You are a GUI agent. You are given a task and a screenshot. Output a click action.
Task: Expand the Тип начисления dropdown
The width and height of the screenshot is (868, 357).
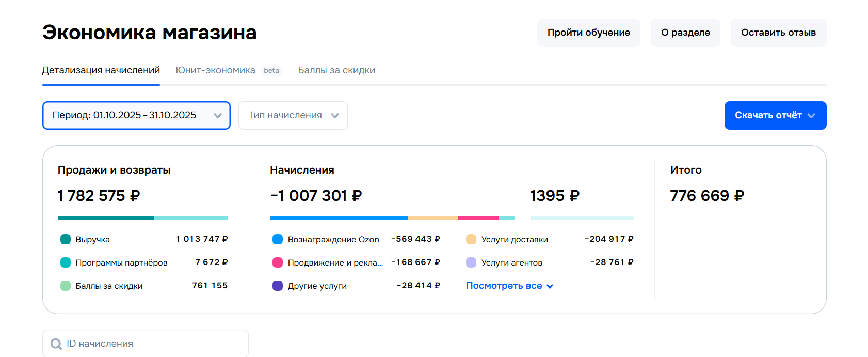pos(293,115)
